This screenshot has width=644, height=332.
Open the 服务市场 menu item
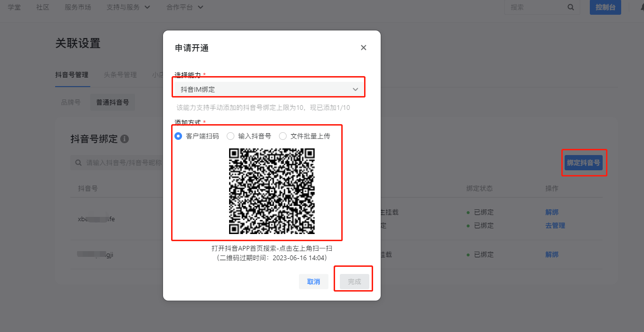[78, 7]
